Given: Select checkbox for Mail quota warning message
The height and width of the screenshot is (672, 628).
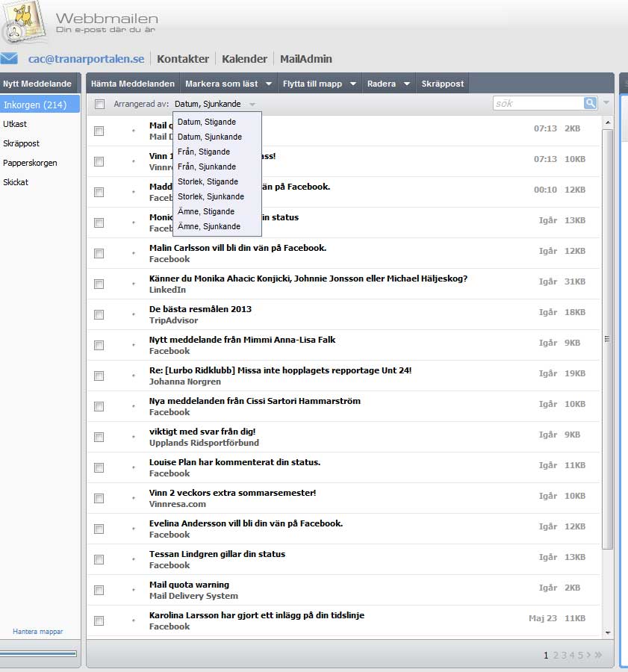Looking at the screenshot, I should tap(99, 590).
